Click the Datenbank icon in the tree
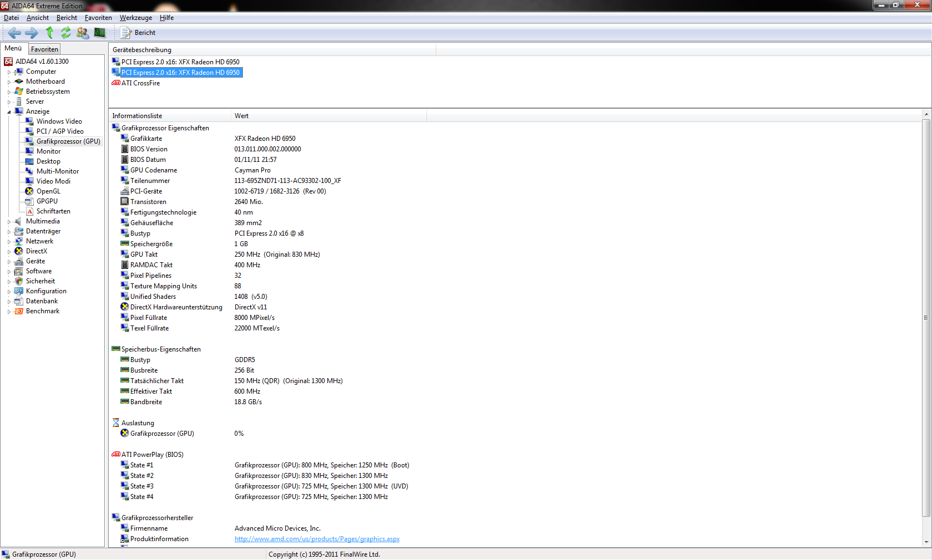Image resolution: width=932 pixels, height=560 pixels. coord(19,301)
